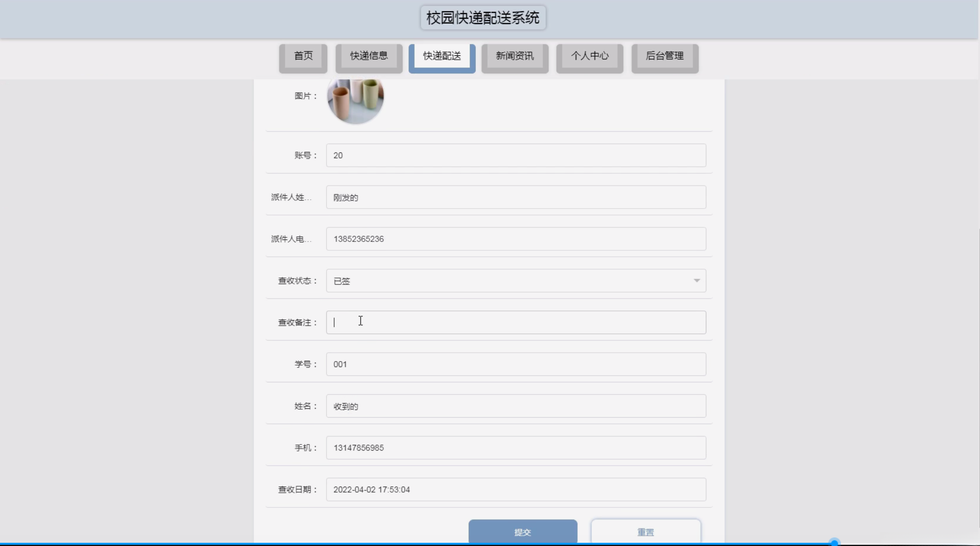Screen dimensions: 980x546
Task: Switch to 快递信息 tab
Action: pos(368,56)
